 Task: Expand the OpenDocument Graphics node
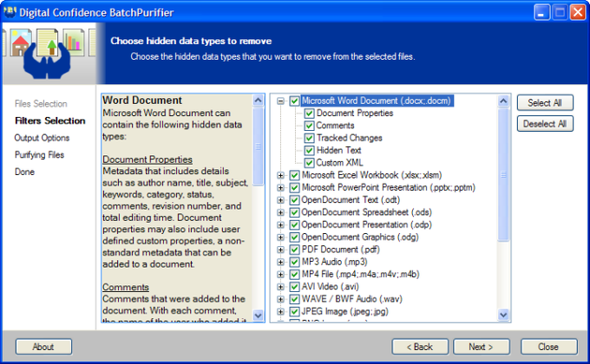pyautogui.click(x=280, y=237)
